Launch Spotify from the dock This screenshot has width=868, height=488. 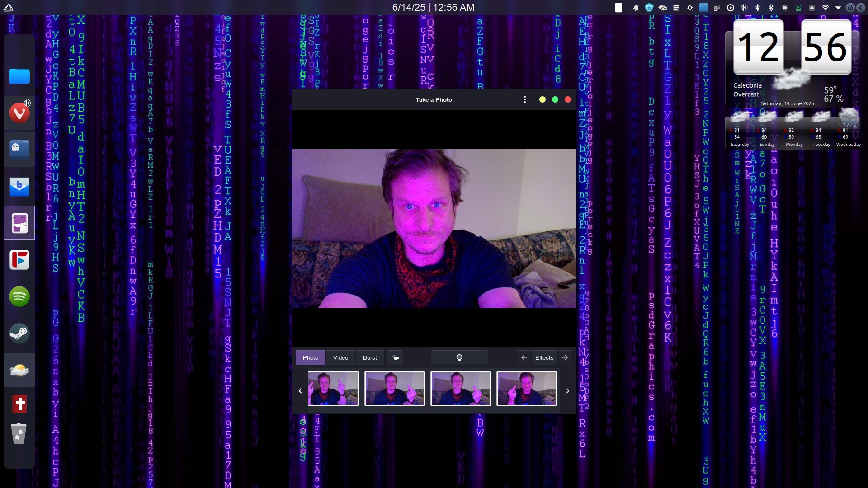(19, 296)
